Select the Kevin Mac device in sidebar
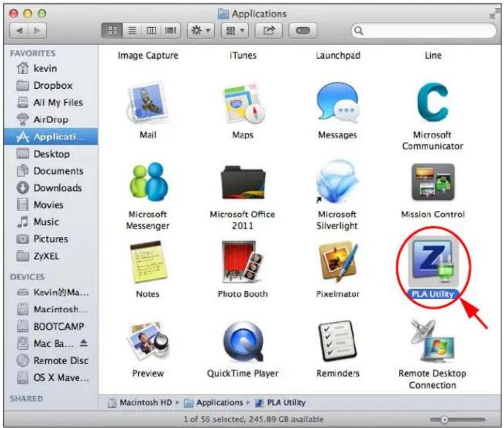 point(51,292)
